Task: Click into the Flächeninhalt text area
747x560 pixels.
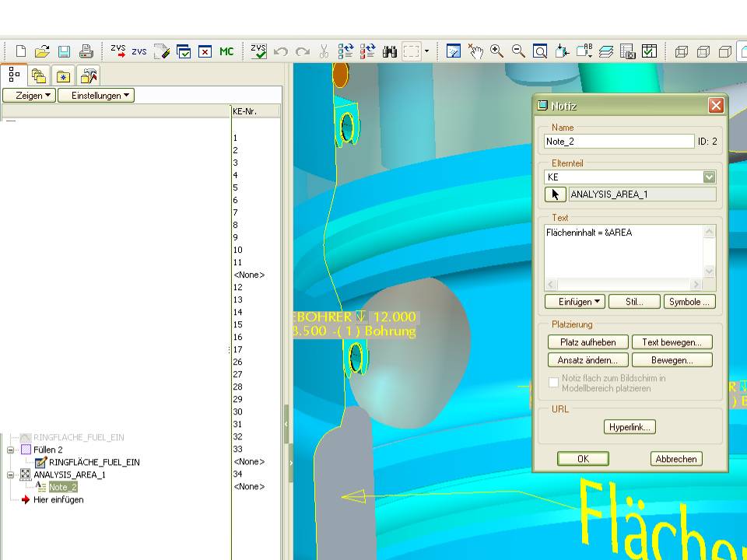Action: (623, 251)
